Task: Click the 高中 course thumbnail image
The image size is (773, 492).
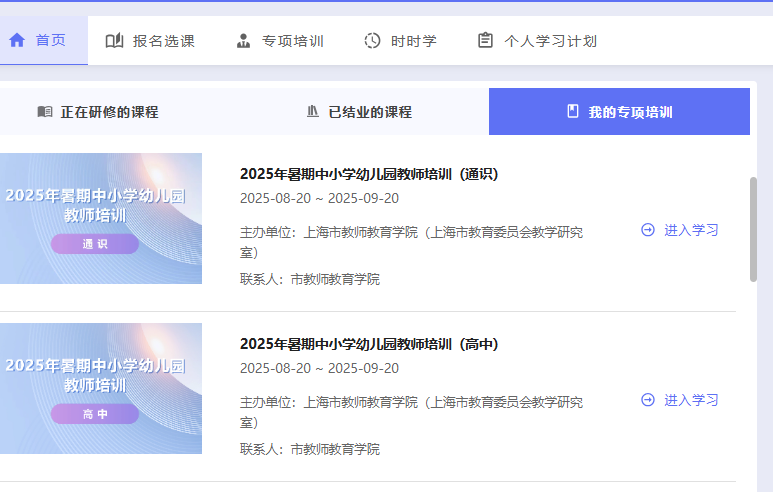Action: pyautogui.click(x=100, y=388)
